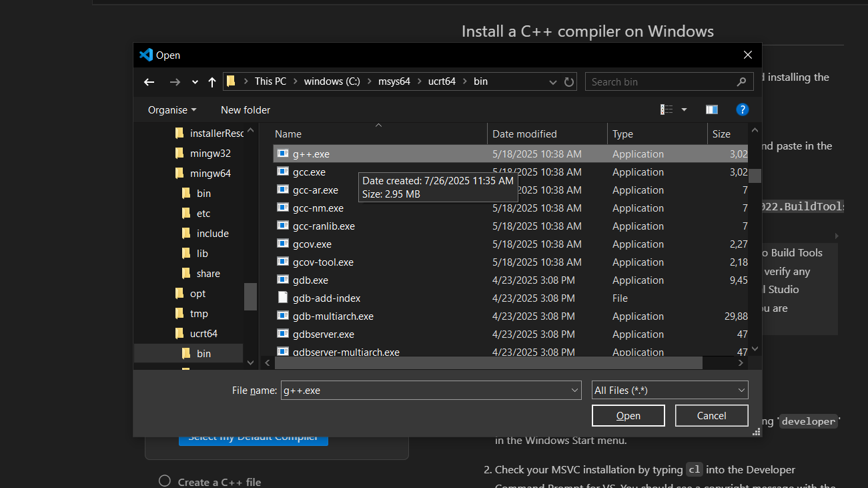Select Create a C++ file radio option
The image size is (868, 488).
point(165,481)
